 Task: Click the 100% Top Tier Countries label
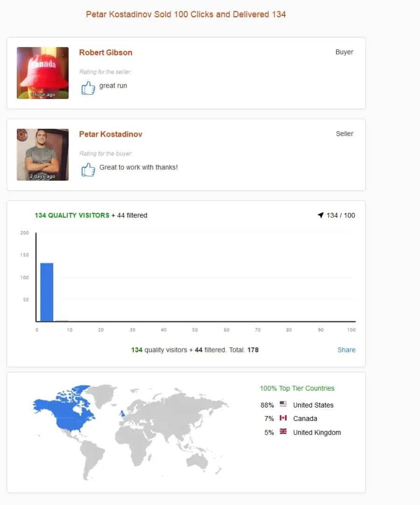(297, 388)
